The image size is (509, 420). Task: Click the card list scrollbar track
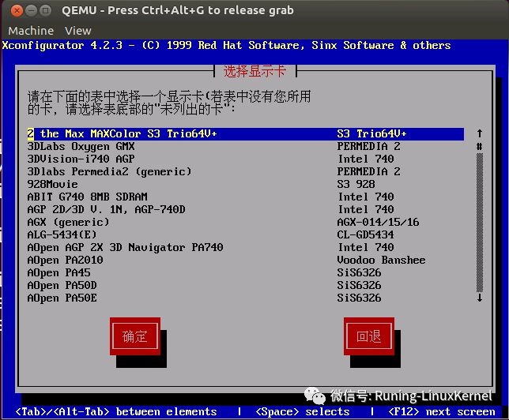[480, 223]
